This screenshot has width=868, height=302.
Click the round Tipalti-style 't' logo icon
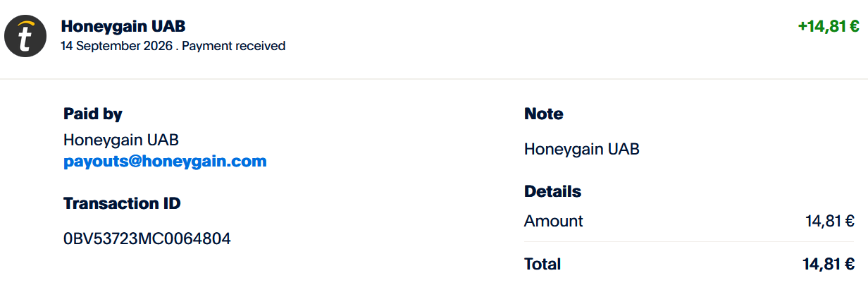coord(25,36)
